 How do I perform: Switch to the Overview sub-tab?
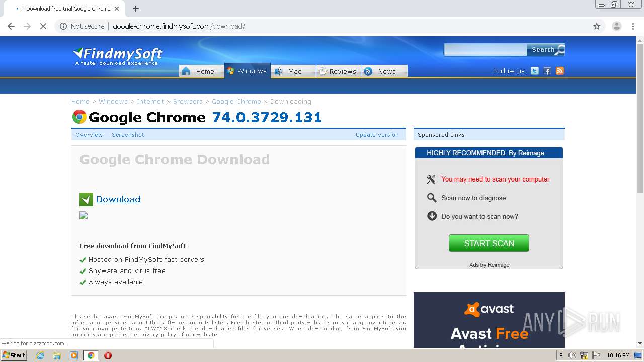click(x=89, y=135)
